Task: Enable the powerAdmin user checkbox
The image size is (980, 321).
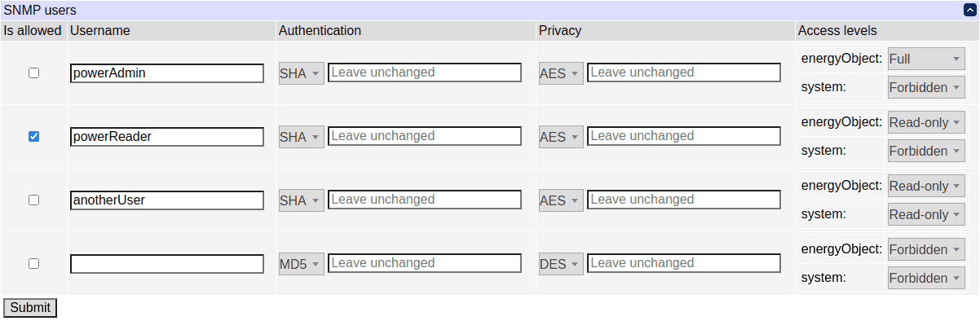Action: click(33, 73)
